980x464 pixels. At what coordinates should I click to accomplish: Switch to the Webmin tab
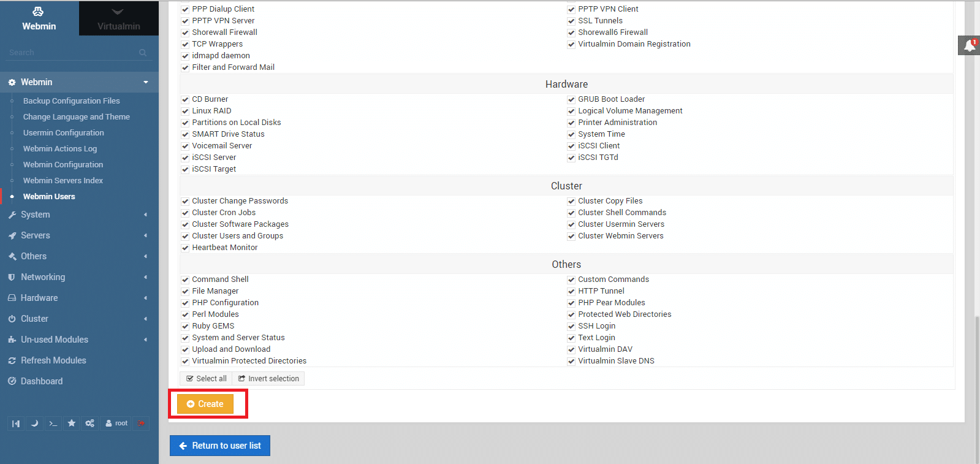tap(39, 18)
